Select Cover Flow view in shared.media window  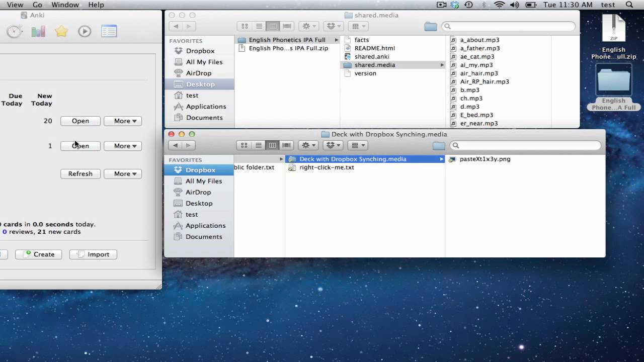click(287, 26)
